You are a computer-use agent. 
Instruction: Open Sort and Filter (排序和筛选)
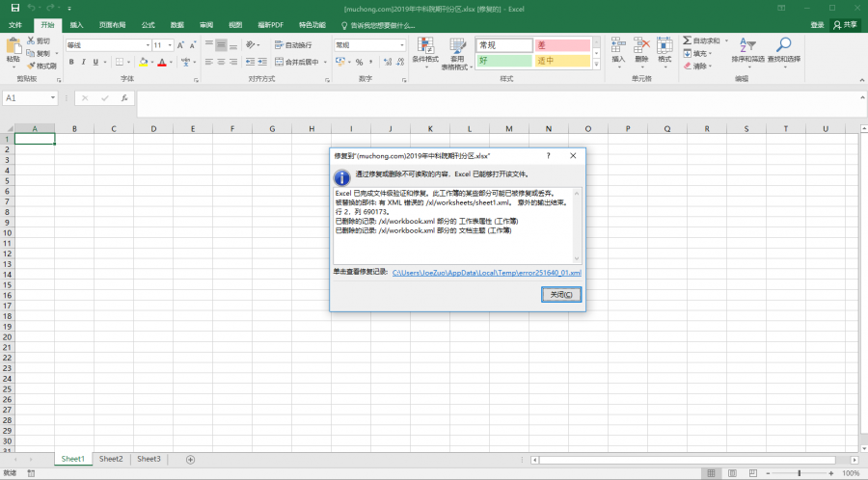[747, 48]
